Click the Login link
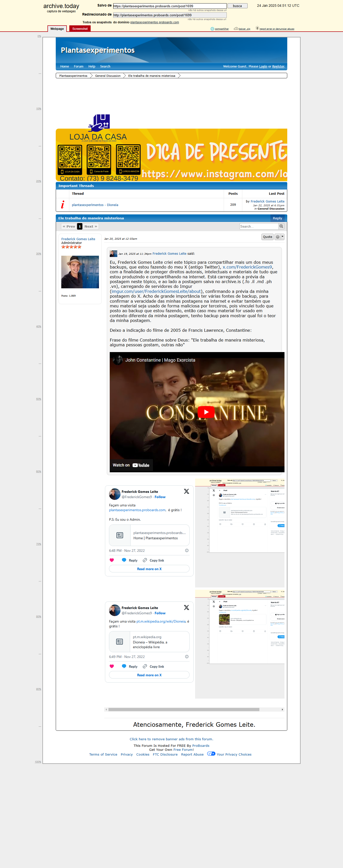 pyautogui.click(x=263, y=66)
